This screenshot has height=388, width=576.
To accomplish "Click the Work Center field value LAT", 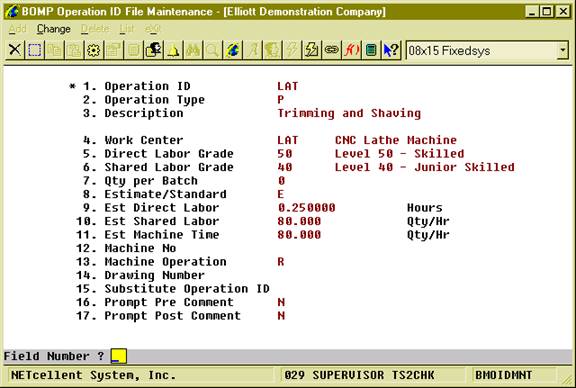I will click(288, 140).
